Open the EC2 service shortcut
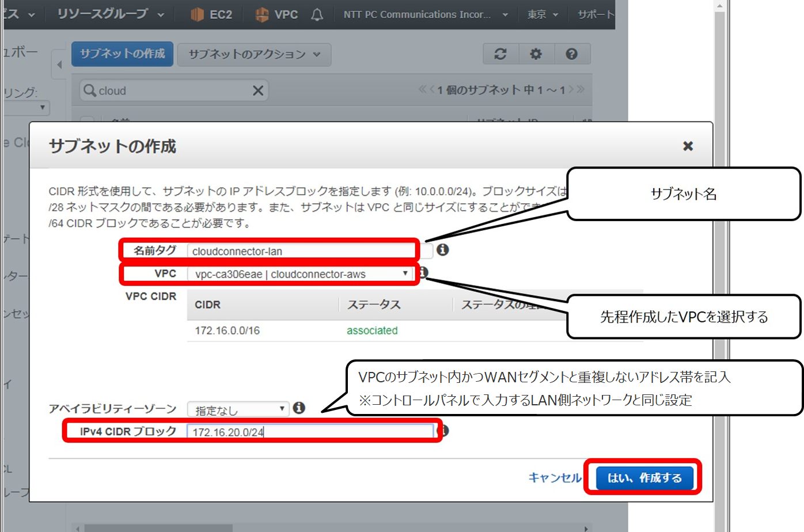 (211, 14)
